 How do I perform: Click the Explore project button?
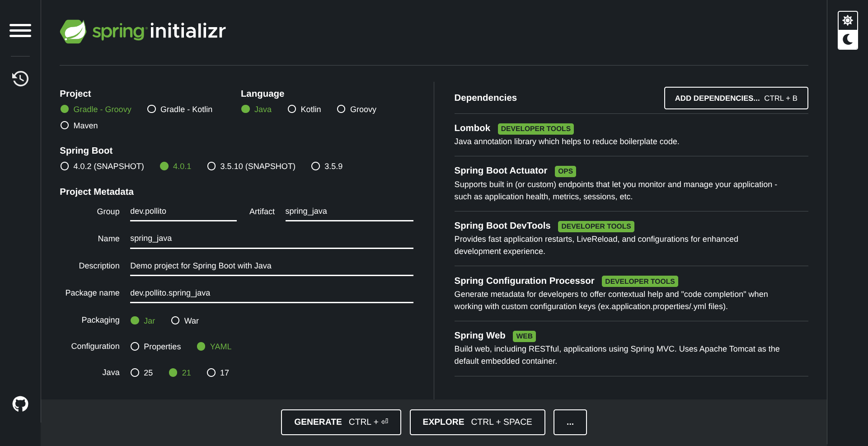click(x=477, y=422)
